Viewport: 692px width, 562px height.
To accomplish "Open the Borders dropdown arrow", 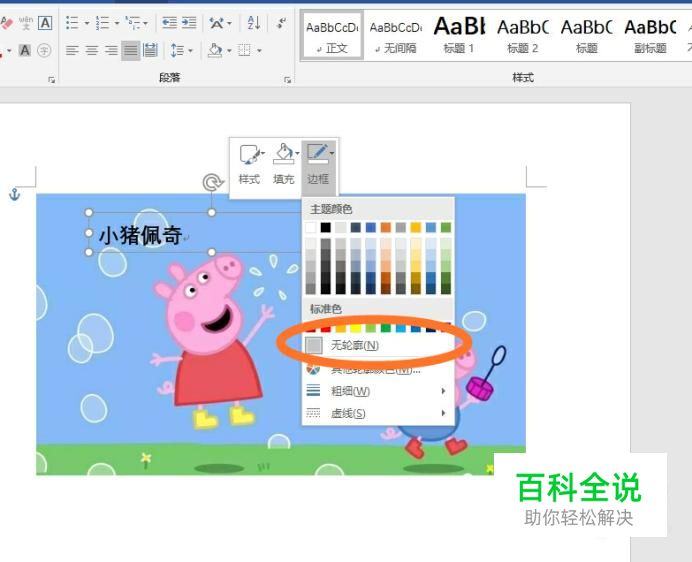I will (260, 51).
